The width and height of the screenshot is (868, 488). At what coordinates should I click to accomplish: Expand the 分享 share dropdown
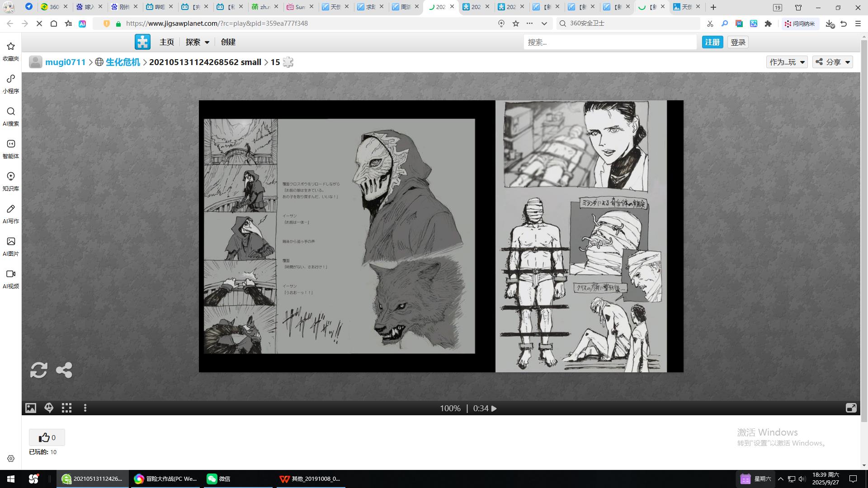coord(833,62)
